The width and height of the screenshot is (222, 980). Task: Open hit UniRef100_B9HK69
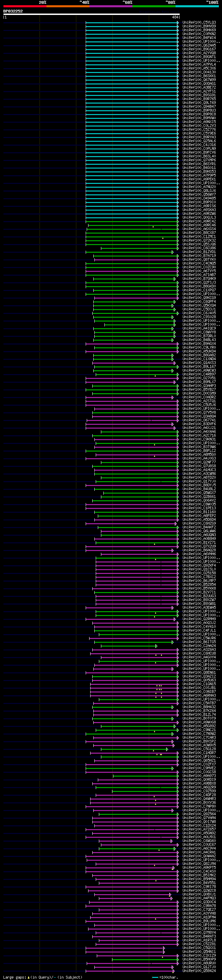pos(199,31)
